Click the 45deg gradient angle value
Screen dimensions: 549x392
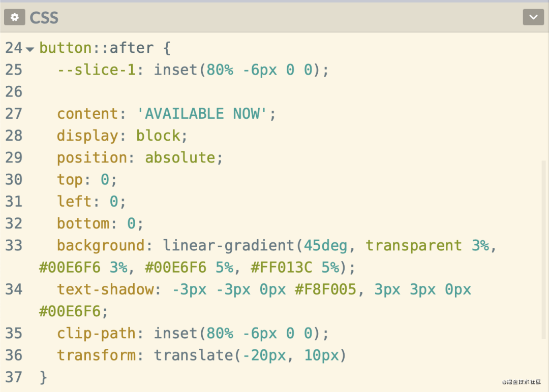tap(325, 246)
